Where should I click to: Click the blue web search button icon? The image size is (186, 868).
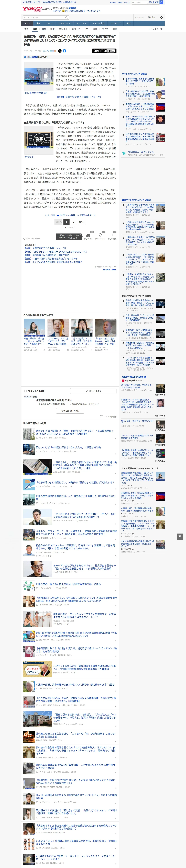[161, 2]
